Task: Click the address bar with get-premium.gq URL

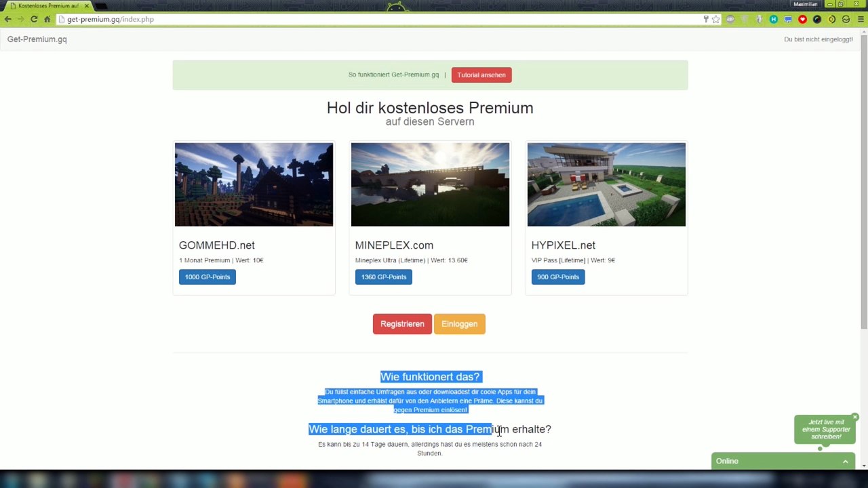Action: point(380,19)
